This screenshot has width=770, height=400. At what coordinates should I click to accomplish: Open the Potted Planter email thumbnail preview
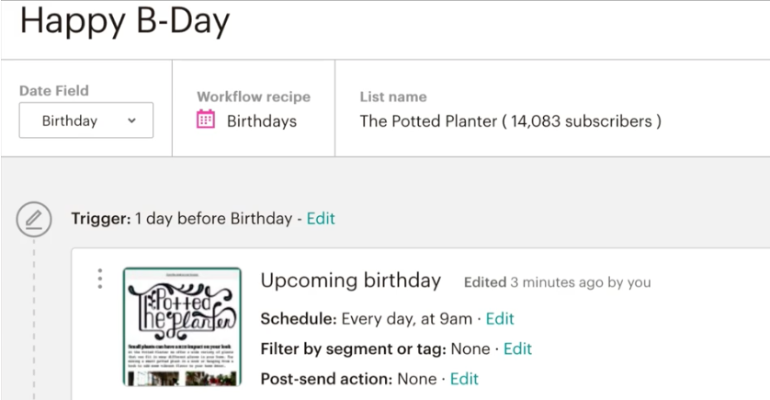click(182, 327)
